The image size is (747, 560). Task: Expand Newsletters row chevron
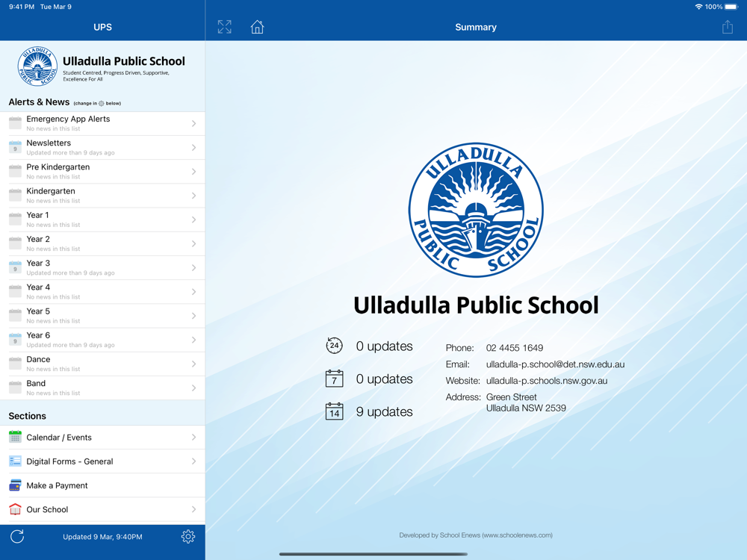(x=194, y=148)
